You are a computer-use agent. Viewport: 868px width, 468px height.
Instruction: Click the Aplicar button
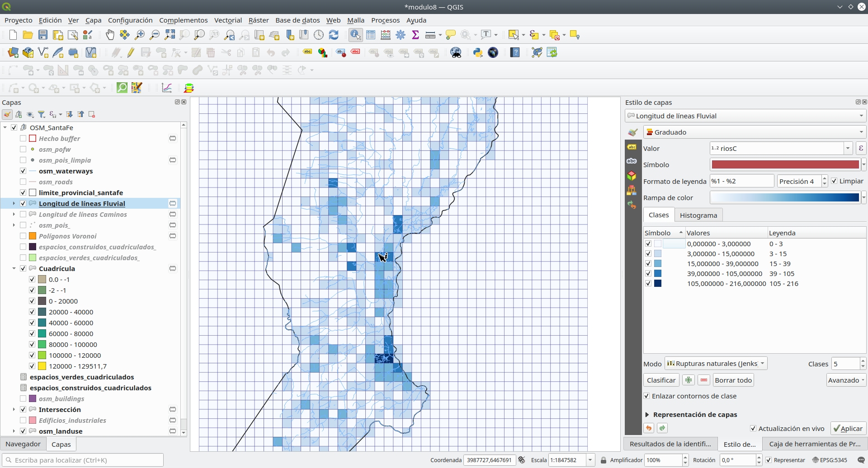click(x=848, y=429)
